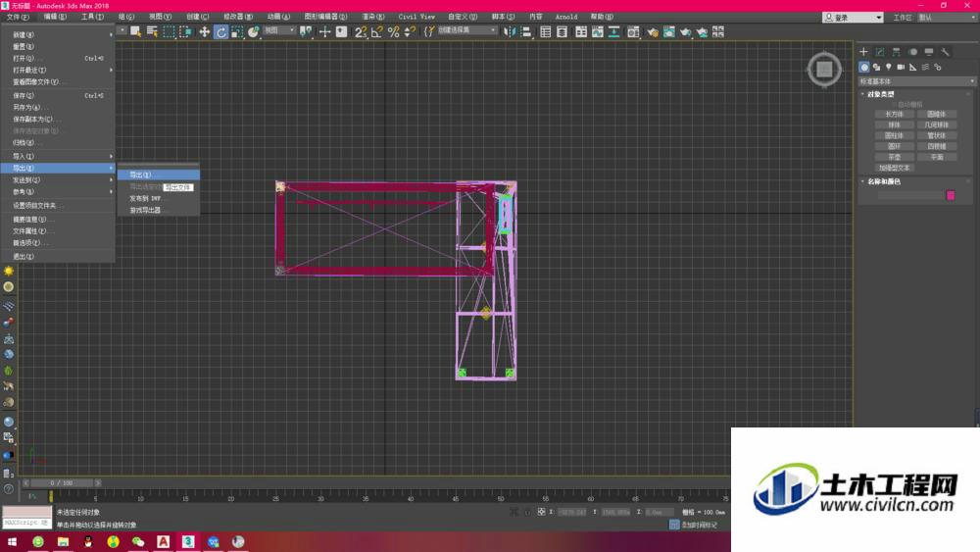Select Helpers category icon

pyautogui.click(x=913, y=67)
